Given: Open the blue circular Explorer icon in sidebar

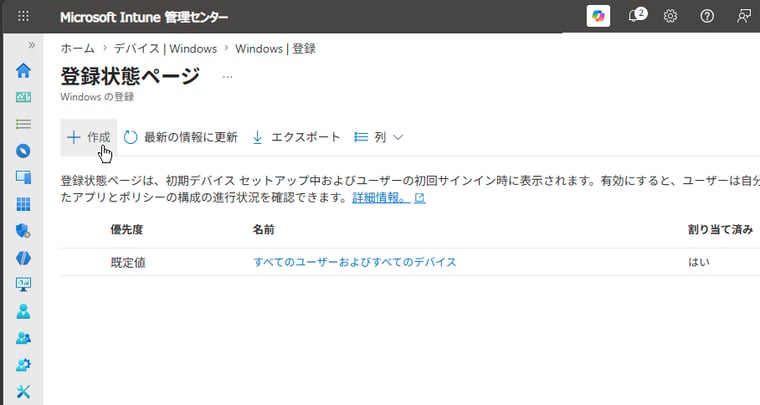Looking at the screenshot, I should click(23, 151).
